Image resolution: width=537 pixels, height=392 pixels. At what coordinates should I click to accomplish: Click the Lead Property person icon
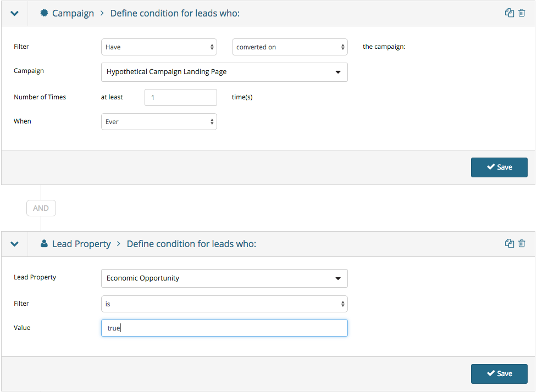[44, 244]
